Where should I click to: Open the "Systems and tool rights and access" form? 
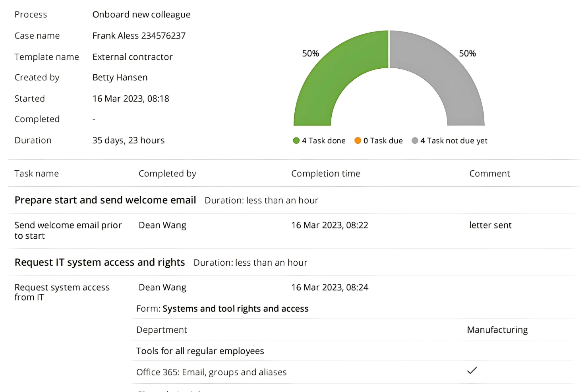point(235,308)
